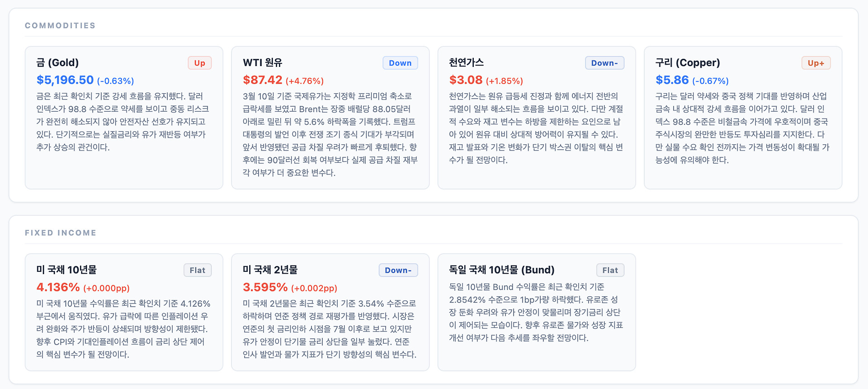Select the Down- badge on 미 국채 2년물
Viewport: 868px width, 389px height.
[x=398, y=270]
